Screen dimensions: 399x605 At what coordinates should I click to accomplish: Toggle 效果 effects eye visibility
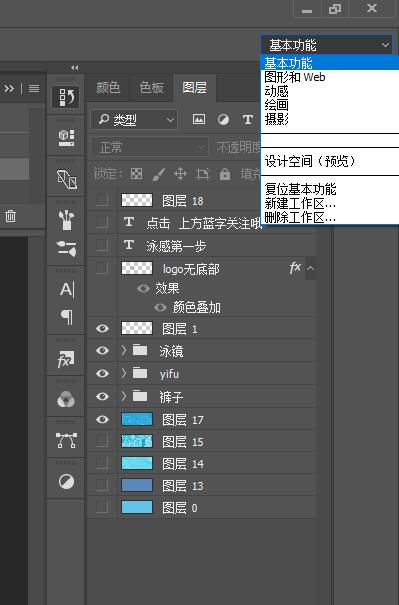click(x=143, y=288)
